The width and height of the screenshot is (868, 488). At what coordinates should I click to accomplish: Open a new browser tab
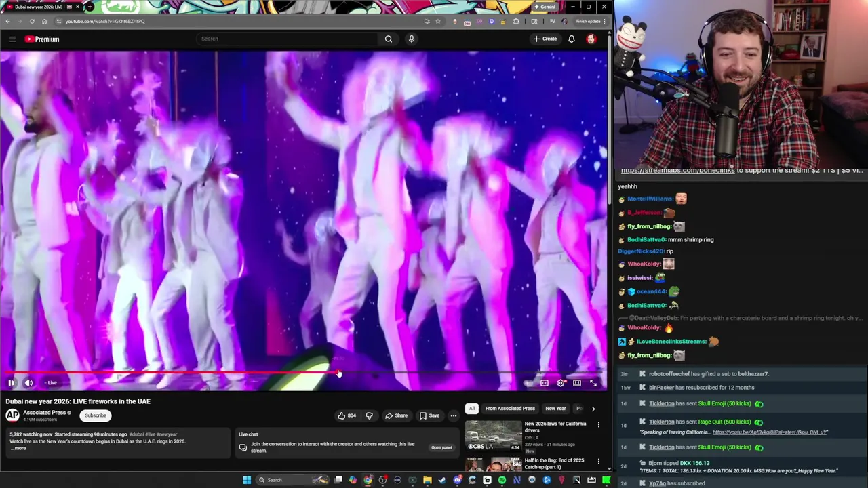[90, 7]
